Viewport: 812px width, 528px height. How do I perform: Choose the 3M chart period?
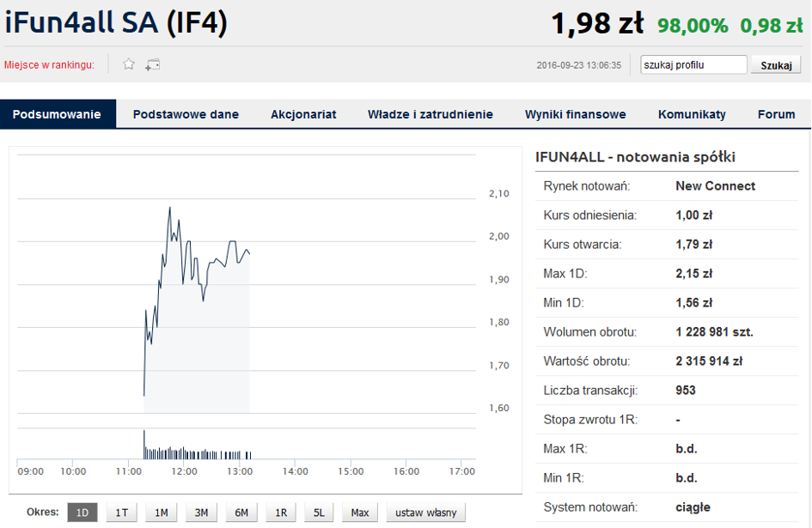[x=201, y=513]
